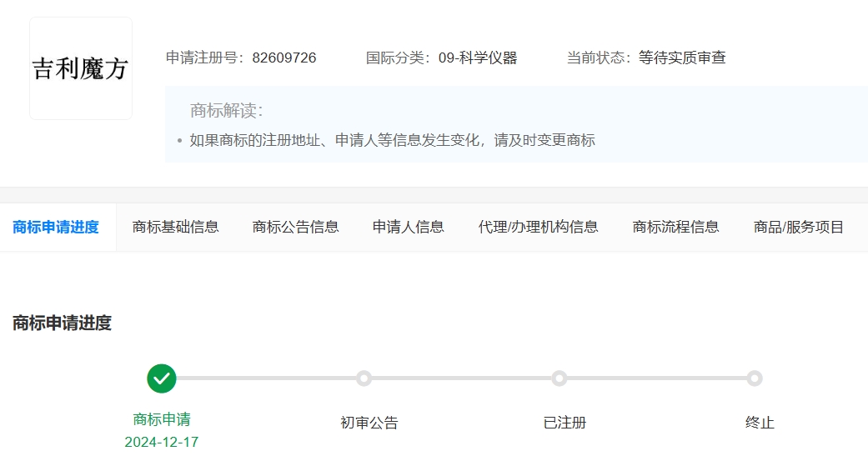Click the 终止 label
This screenshot has height=476, width=868.
pyautogui.click(x=760, y=423)
